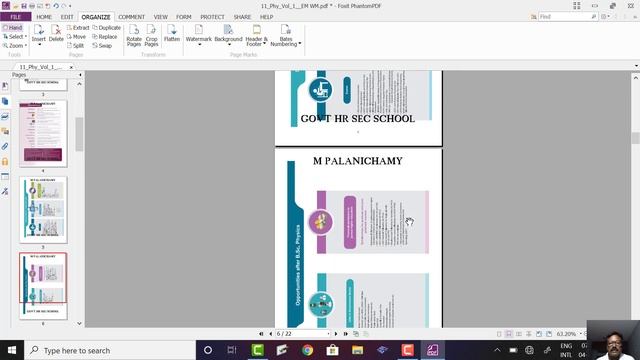Open the Select tool dropdown
The width and height of the screenshot is (640, 360).
(x=26, y=37)
